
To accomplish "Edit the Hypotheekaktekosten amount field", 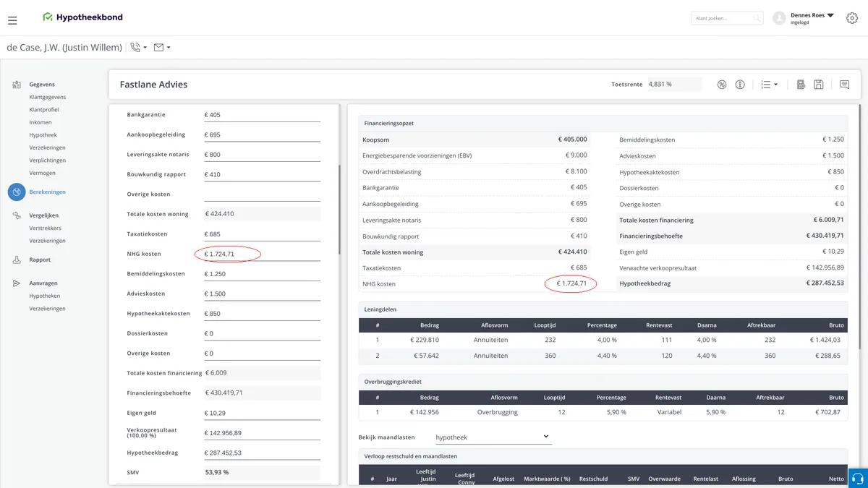I will [x=262, y=314].
